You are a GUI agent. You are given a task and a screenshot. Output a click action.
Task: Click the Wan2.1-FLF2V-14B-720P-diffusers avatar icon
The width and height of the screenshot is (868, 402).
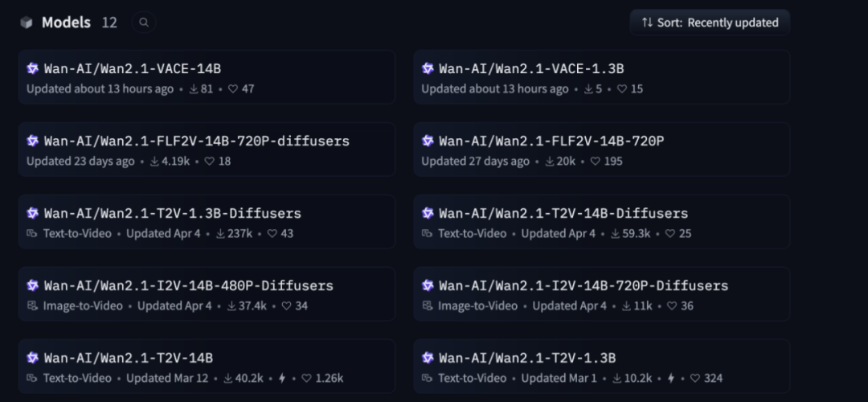[32, 142]
